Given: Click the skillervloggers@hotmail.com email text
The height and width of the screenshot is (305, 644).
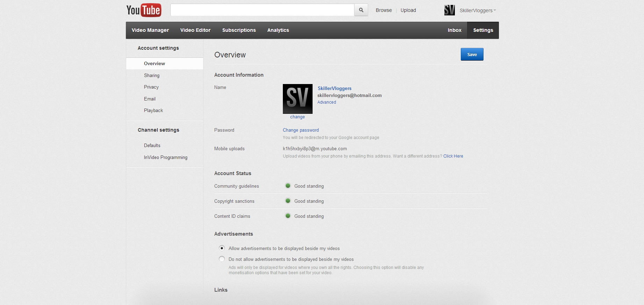Looking at the screenshot, I should (x=350, y=95).
